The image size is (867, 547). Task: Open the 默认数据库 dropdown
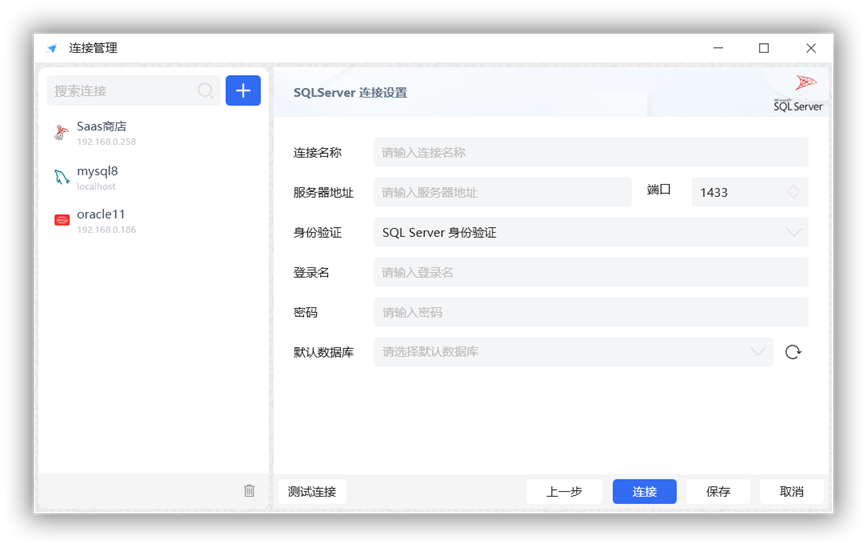[x=573, y=352]
